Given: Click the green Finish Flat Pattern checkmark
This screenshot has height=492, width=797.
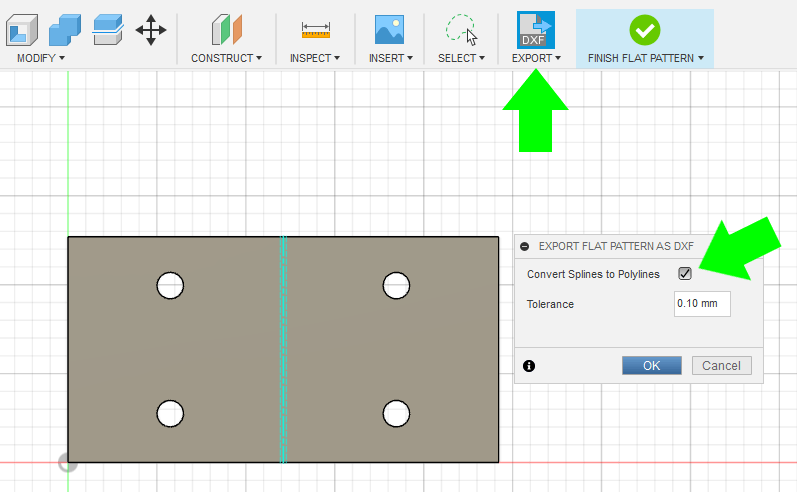Looking at the screenshot, I should pyautogui.click(x=645, y=30).
